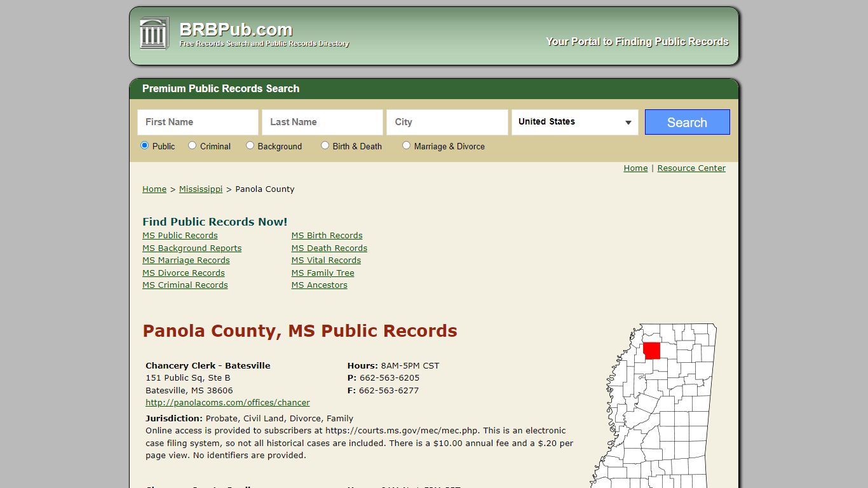Open MS Birth Records link
The image size is (868, 488).
(327, 236)
